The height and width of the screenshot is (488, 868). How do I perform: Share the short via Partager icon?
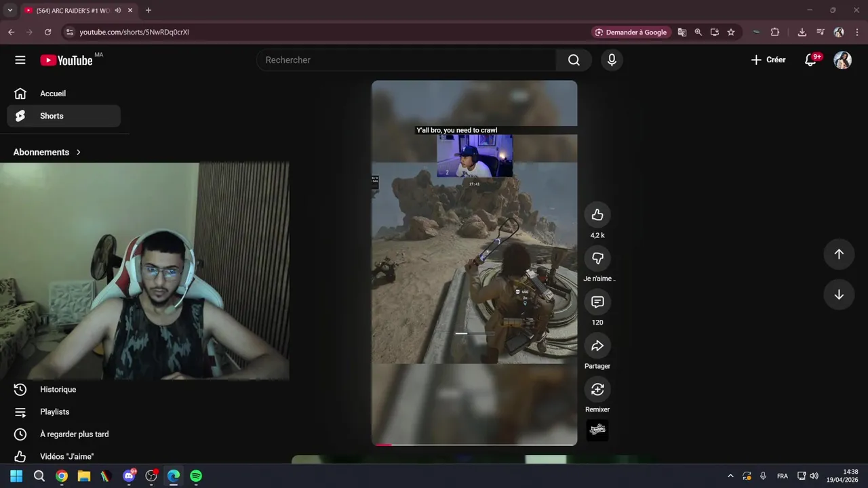[597, 346]
